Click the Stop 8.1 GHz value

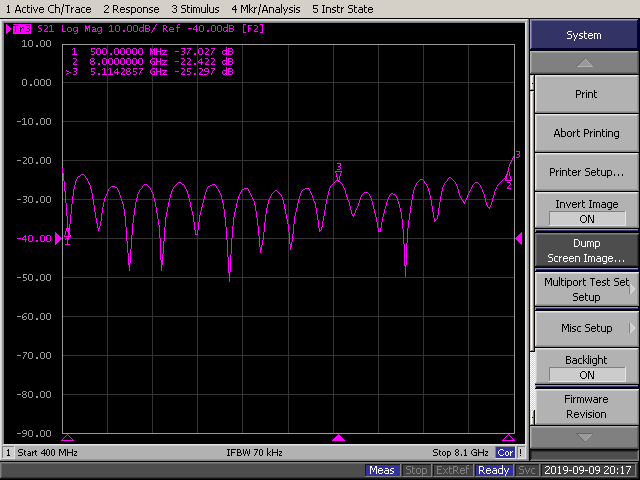[x=460, y=453]
